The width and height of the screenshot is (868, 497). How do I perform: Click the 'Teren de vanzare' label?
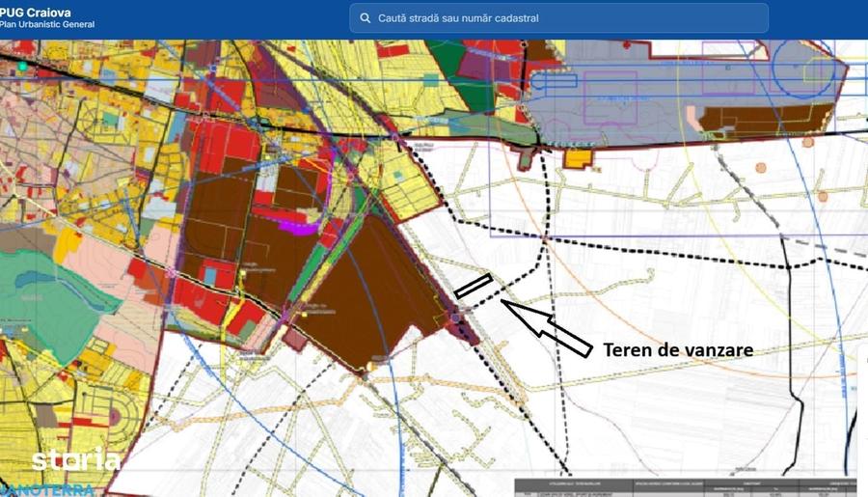(x=678, y=349)
